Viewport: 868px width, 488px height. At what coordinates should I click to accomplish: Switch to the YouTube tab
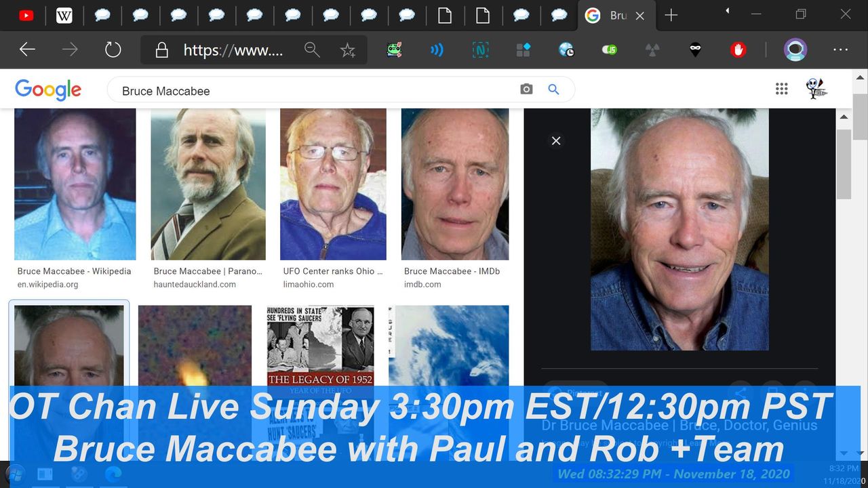(x=26, y=16)
